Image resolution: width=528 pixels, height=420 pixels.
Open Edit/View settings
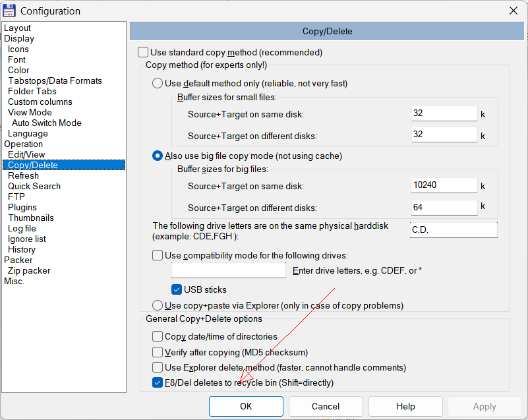point(26,154)
